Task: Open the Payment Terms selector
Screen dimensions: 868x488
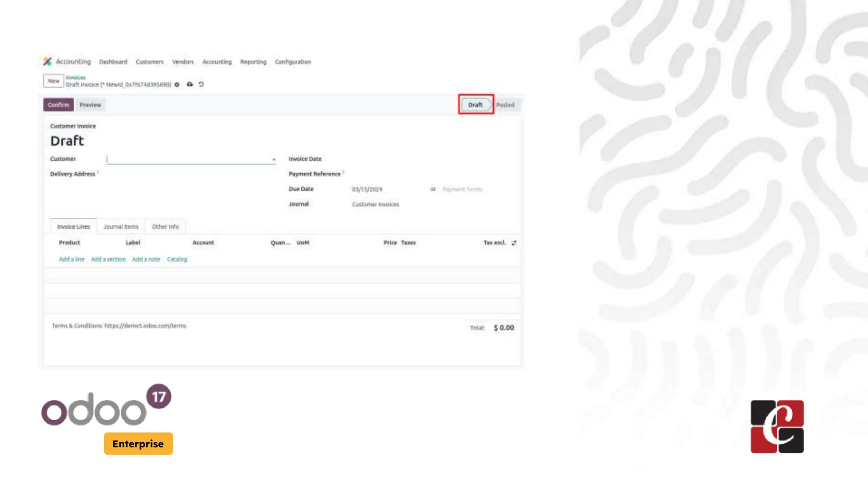Action: pyautogui.click(x=462, y=189)
